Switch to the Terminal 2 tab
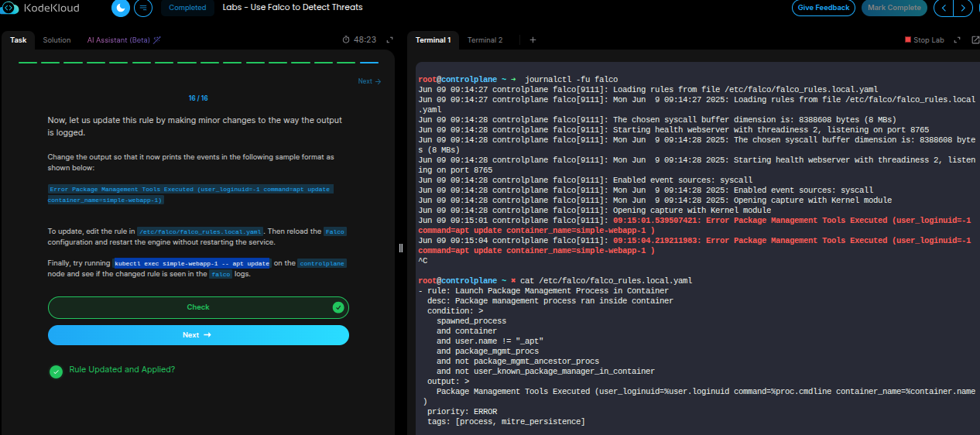Image resolution: width=980 pixels, height=435 pixels. pyautogui.click(x=485, y=40)
